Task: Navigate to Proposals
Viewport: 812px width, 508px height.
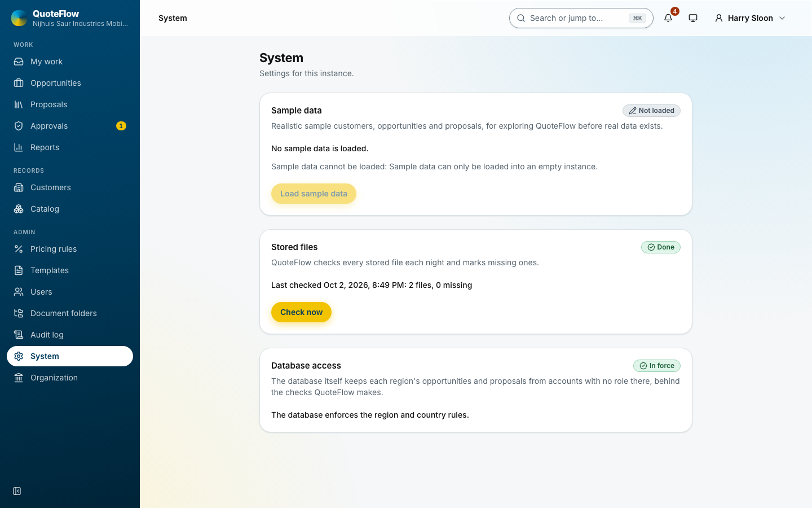Action: click(x=70, y=104)
